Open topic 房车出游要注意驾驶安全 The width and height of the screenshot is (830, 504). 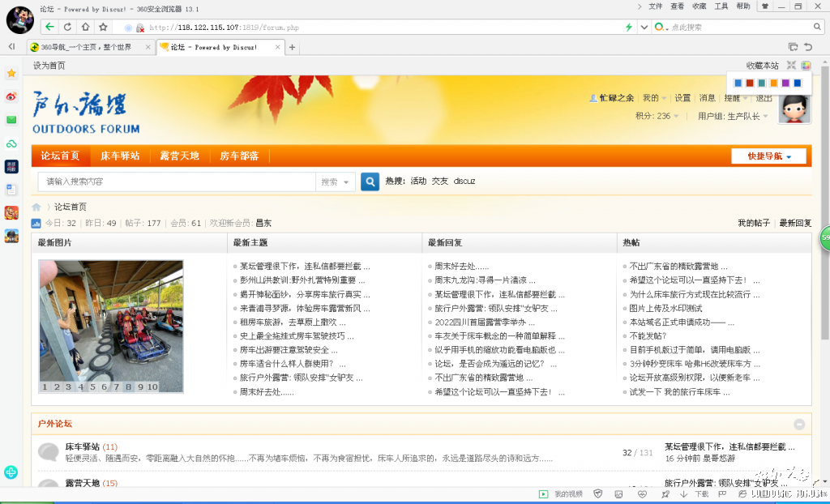click(x=289, y=350)
